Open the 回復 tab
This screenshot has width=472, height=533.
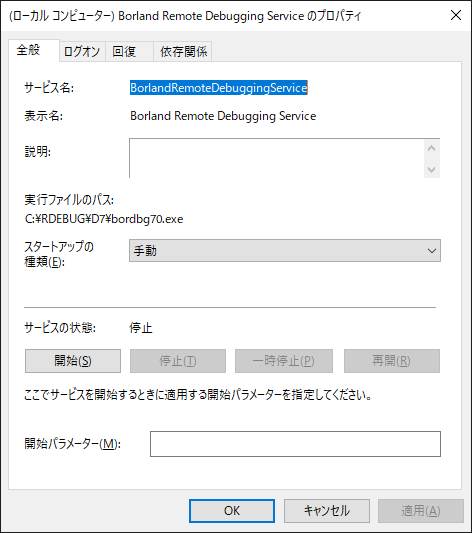pyautogui.click(x=129, y=52)
